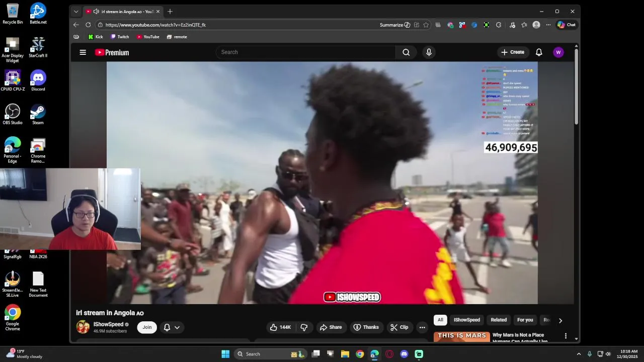Dislike the video with thumbs down
644x362 pixels.
[304, 327]
